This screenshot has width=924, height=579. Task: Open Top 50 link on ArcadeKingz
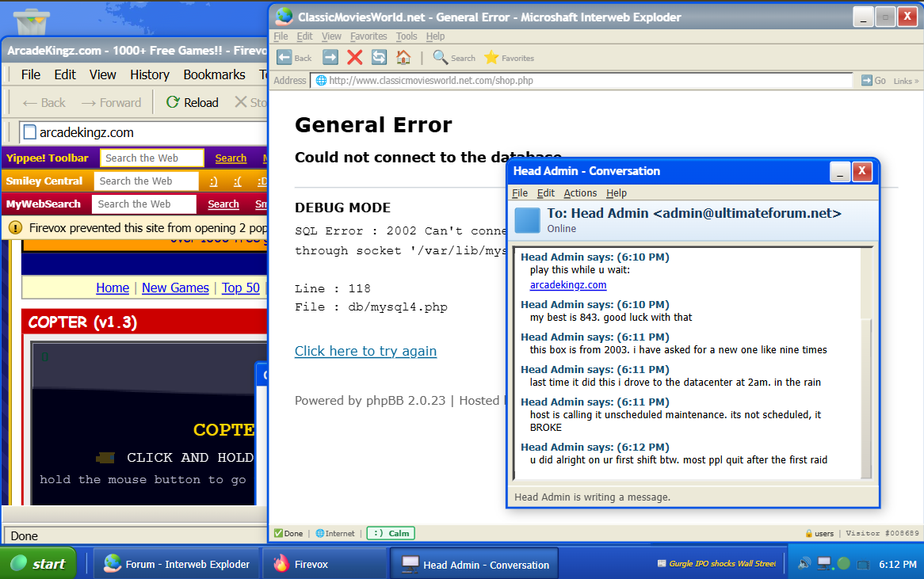point(240,288)
